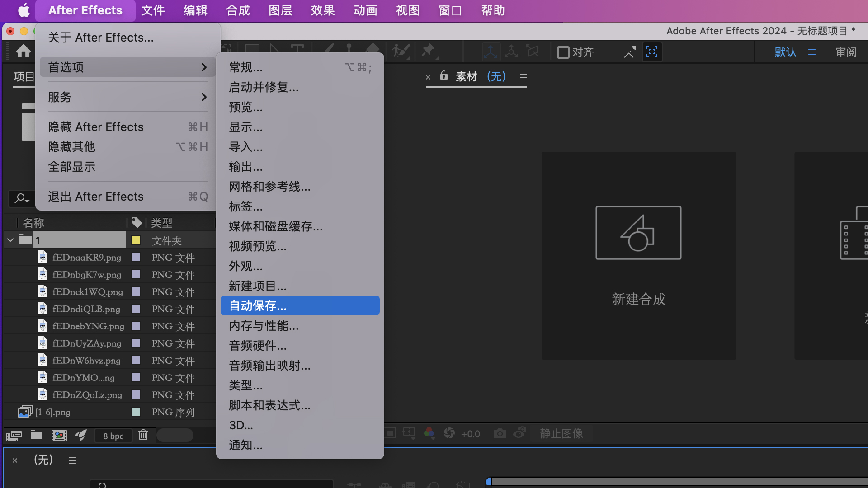Screen dimensions: 868x488
Task: Adjust exposure with the +0.0 control
Action: pyautogui.click(x=471, y=434)
